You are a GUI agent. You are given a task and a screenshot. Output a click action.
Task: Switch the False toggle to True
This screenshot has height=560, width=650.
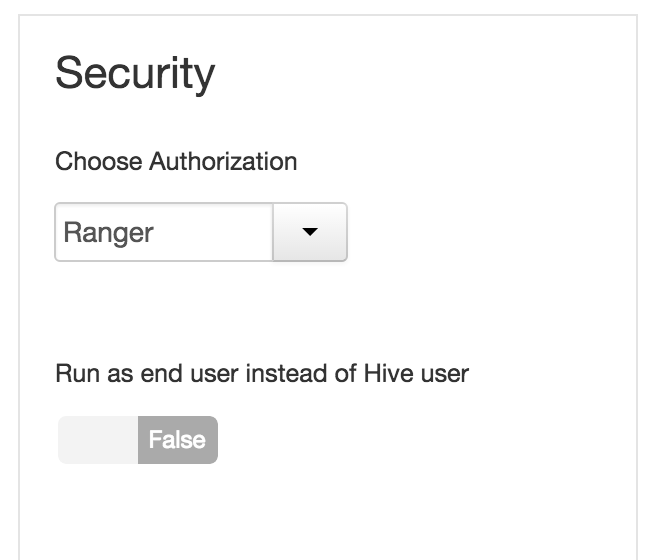point(138,440)
